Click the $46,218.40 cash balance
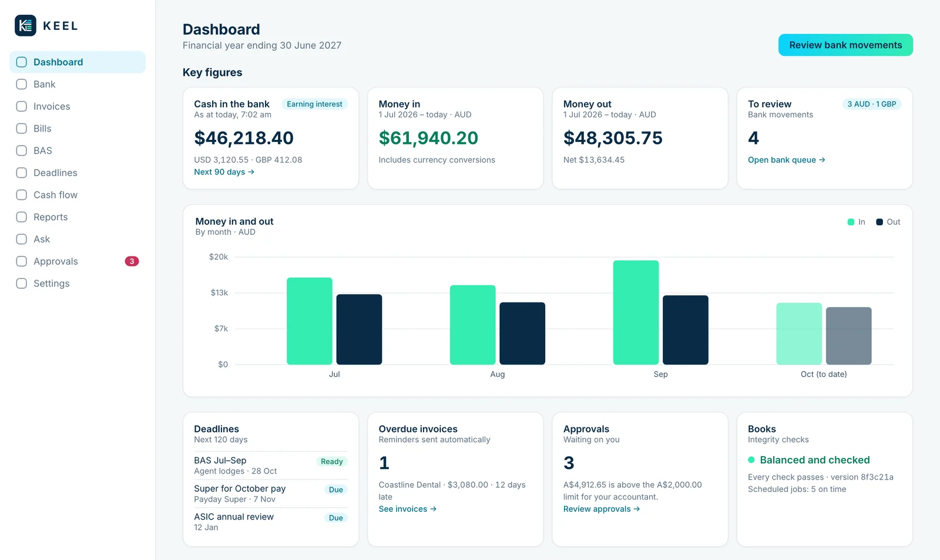 point(244,138)
